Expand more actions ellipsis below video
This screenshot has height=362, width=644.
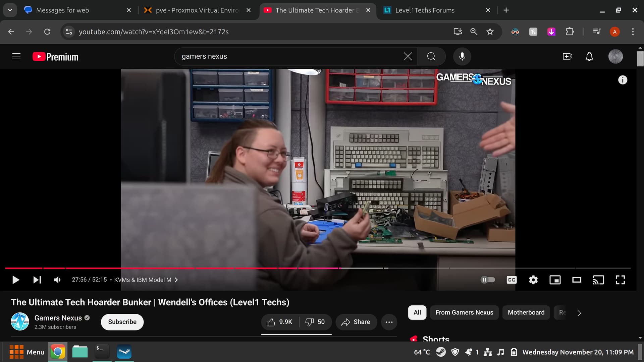tap(389, 322)
